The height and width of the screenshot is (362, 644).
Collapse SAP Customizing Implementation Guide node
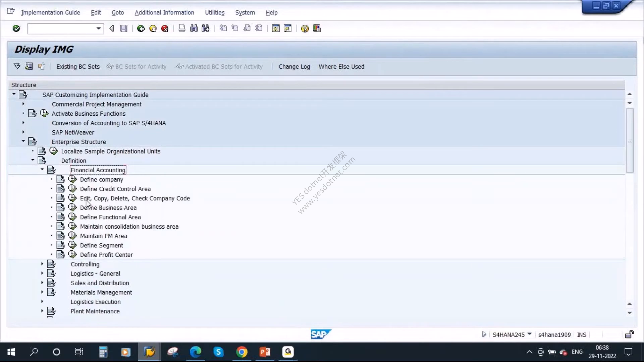[14, 94]
